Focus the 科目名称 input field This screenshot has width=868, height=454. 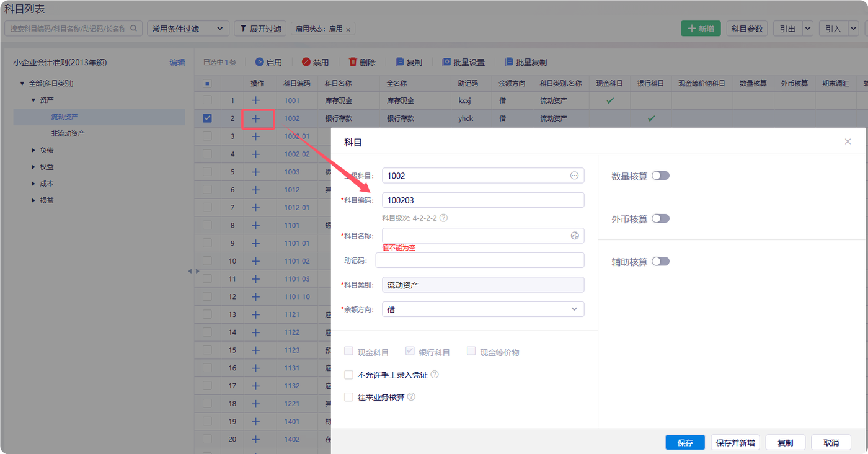483,236
